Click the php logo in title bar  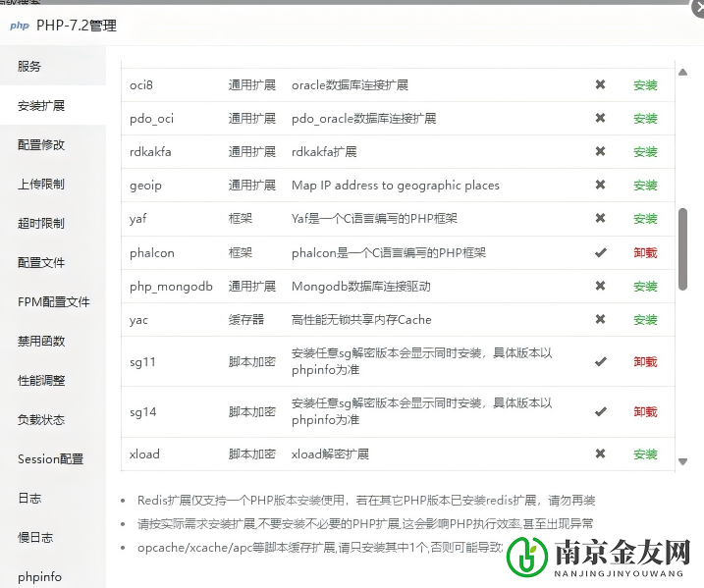click(x=20, y=26)
